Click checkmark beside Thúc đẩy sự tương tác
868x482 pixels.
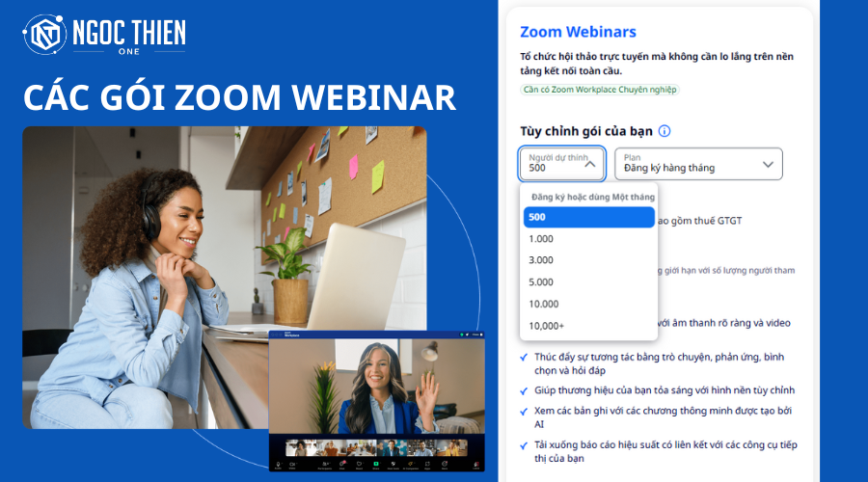(x=524, y=358)
